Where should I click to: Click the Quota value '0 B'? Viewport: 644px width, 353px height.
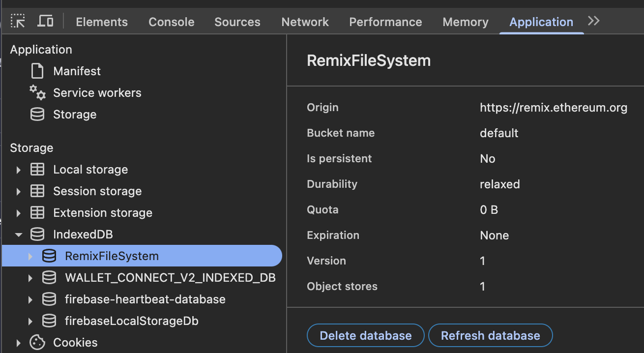[489, 210]
